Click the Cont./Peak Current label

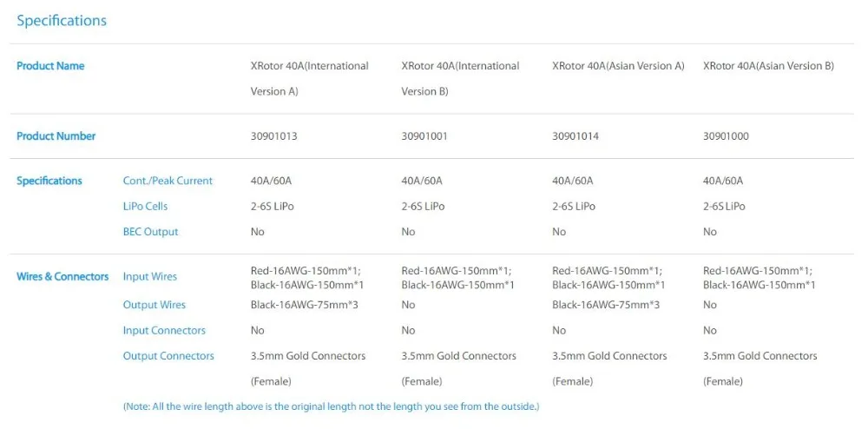pyautogui.click(x=168, y=181)
